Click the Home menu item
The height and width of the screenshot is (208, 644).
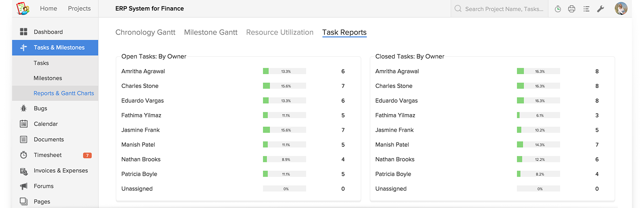coord(48,8)
